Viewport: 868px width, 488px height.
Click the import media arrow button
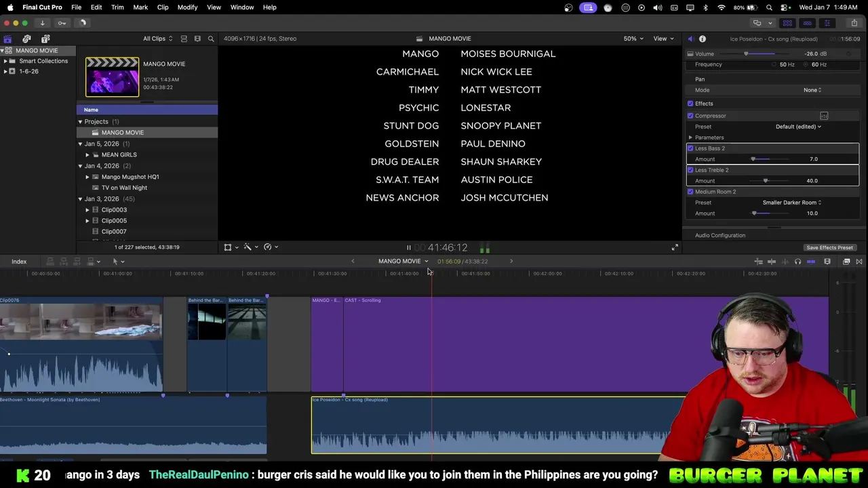coord(42,23)
